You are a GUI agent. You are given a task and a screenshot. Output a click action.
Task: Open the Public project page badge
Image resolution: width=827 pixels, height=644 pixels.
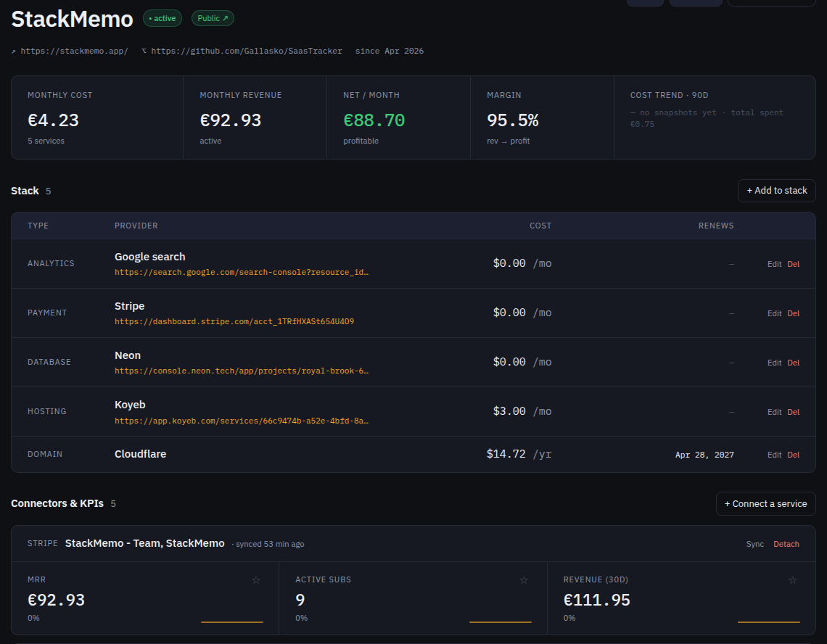(x=213, y=18)
